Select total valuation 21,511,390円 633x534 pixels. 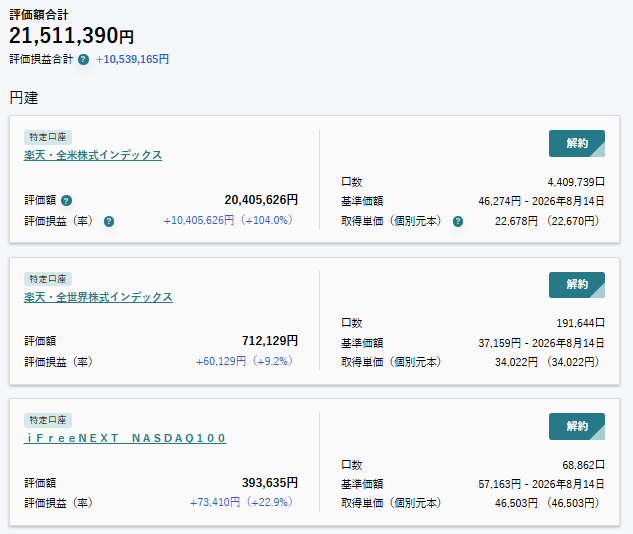tap(71, 36)
